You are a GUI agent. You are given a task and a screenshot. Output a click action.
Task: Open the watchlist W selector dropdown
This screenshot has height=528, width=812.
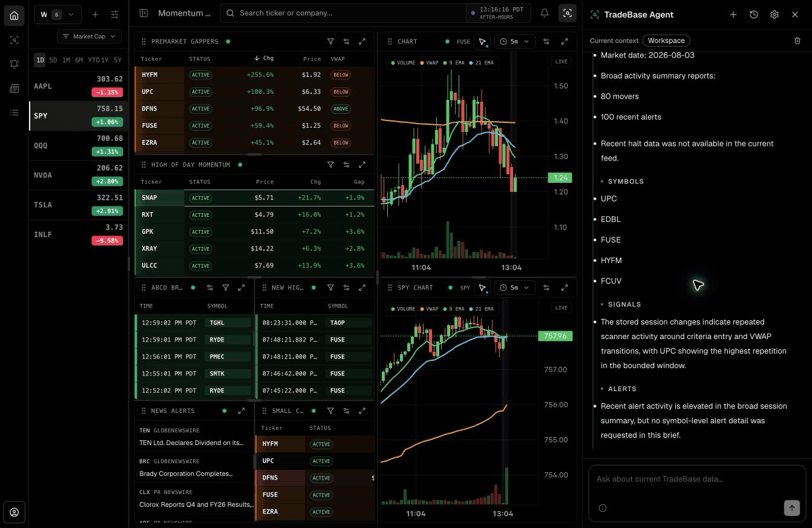tap(57, 15)
